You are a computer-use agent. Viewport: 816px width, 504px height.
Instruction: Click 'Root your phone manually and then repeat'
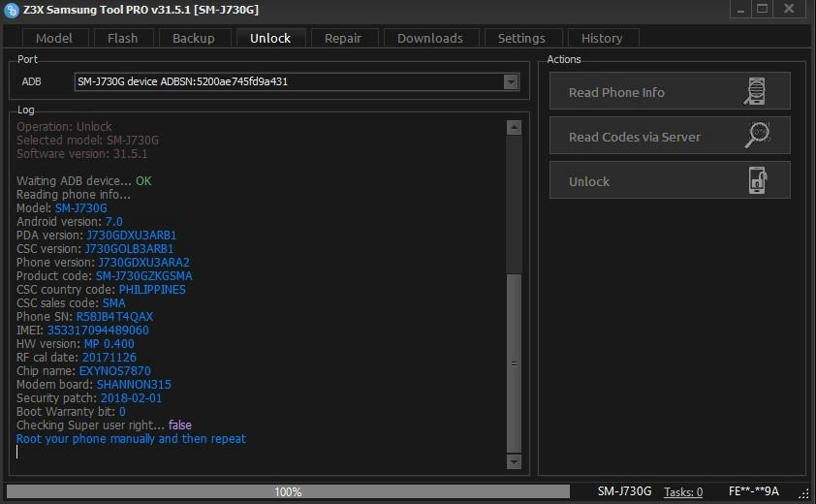point(131,438)
